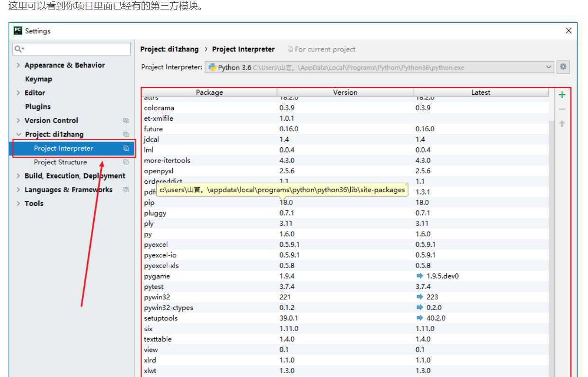Image resolution: width=588 pixels, height=377 pixels.
Task: Click the up arrow upgrade package icon
Action: coord(562,124)
